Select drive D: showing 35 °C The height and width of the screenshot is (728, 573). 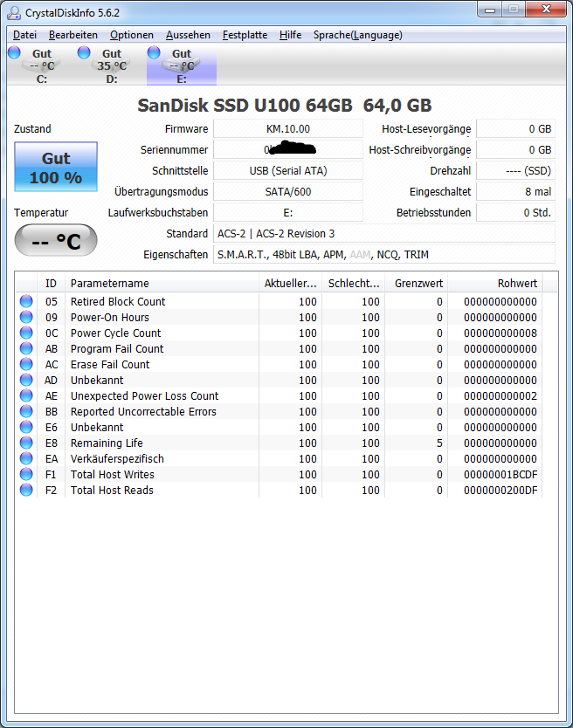click(112, 65)
